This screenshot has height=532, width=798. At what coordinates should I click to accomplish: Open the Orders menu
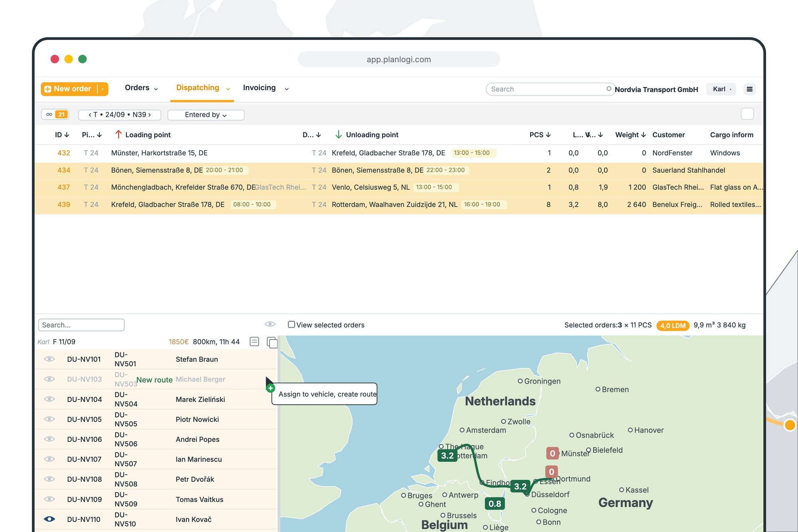click(141, 88)
